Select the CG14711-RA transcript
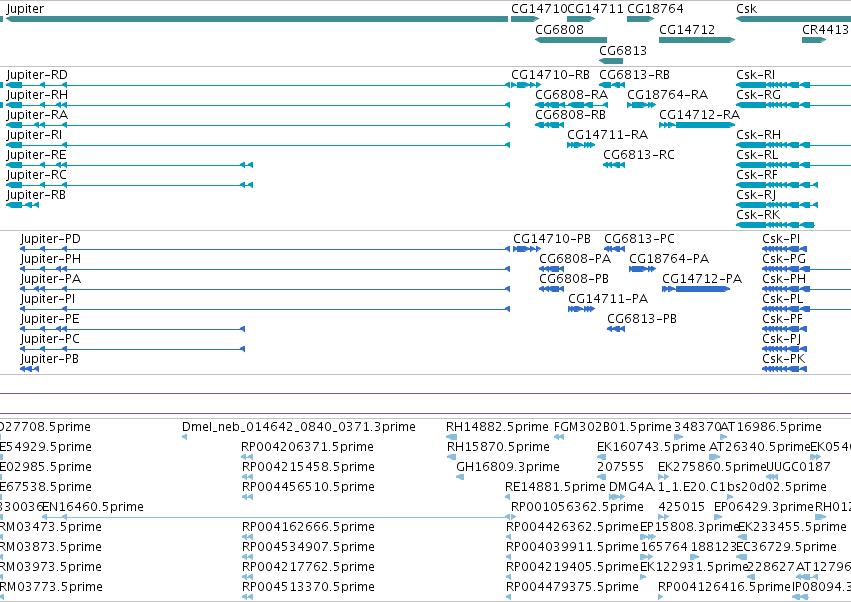The height and width of the screenshot is (602, 851). (x=607, y=135)
